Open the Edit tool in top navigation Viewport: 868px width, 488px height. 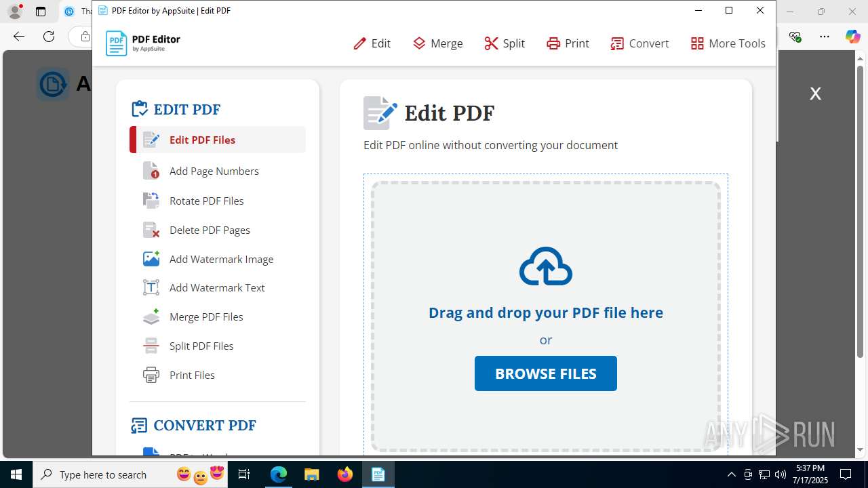coord(372,43)
